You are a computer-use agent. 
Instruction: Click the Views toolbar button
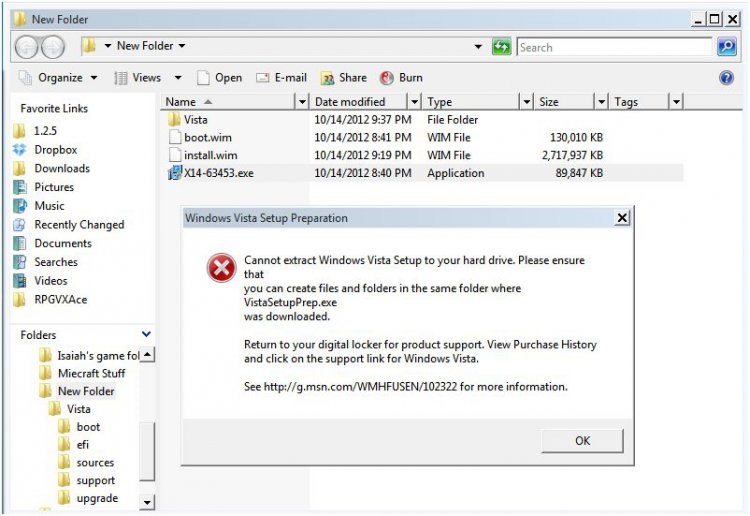[x=137, y=77]
